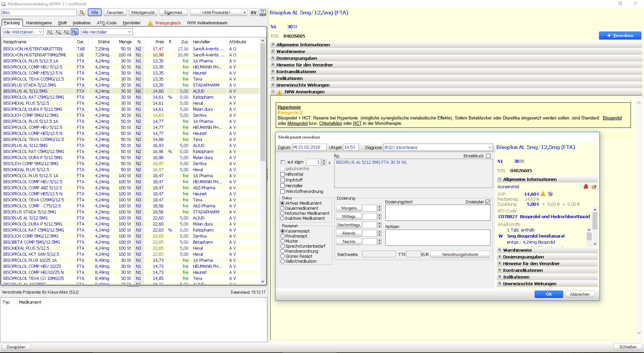
Task: Choose the Grünes Rezept option
Action: coord(282,256)
